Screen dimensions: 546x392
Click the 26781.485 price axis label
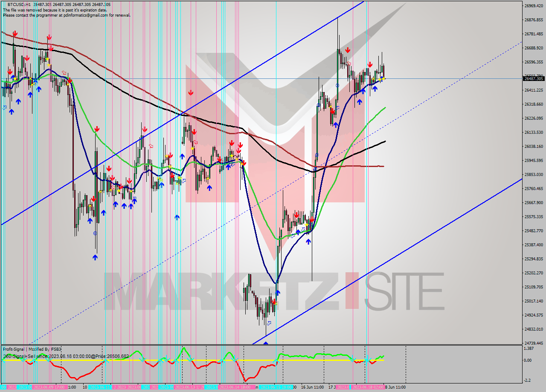(x=534, y=34)
